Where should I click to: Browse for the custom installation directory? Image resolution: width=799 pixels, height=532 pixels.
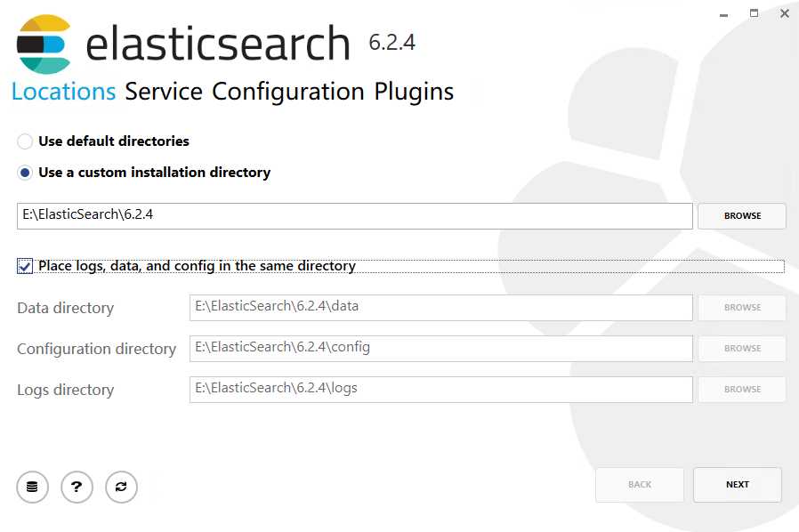(x=741, y=216)
